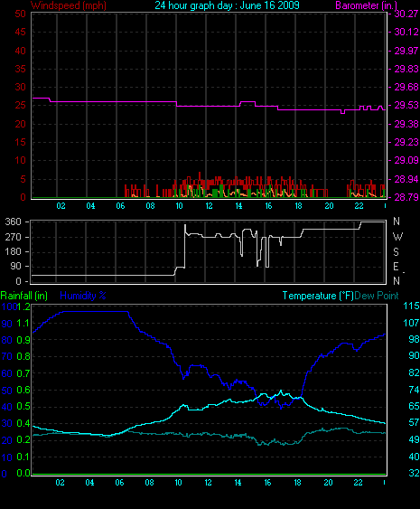Viewport: 420px width, 509px height.
Task: Select the 360 wind direction axis value
Action: (x=13, y=222)
